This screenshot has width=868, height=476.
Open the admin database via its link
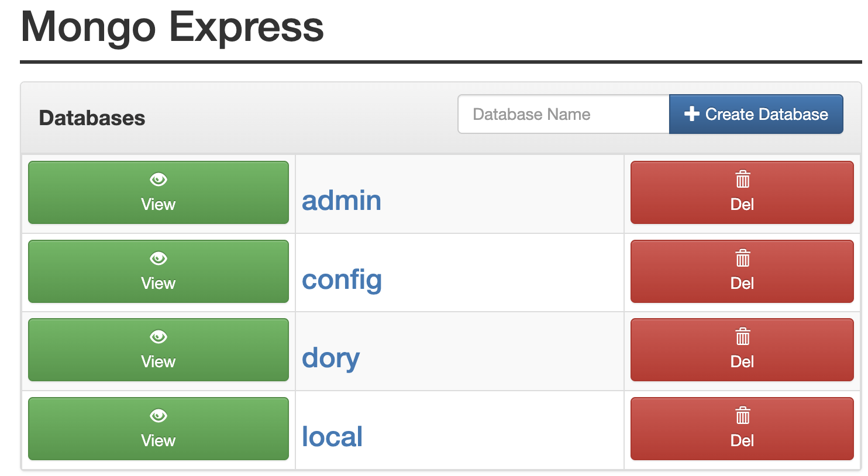[x=342, y=201]
